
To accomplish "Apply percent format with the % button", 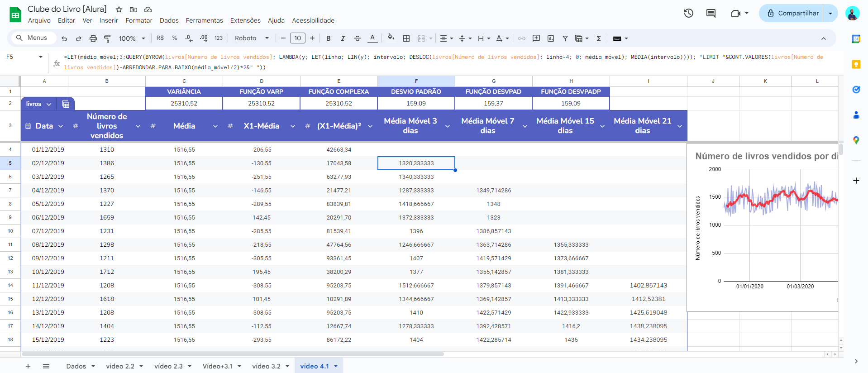I will click(175, 38).
